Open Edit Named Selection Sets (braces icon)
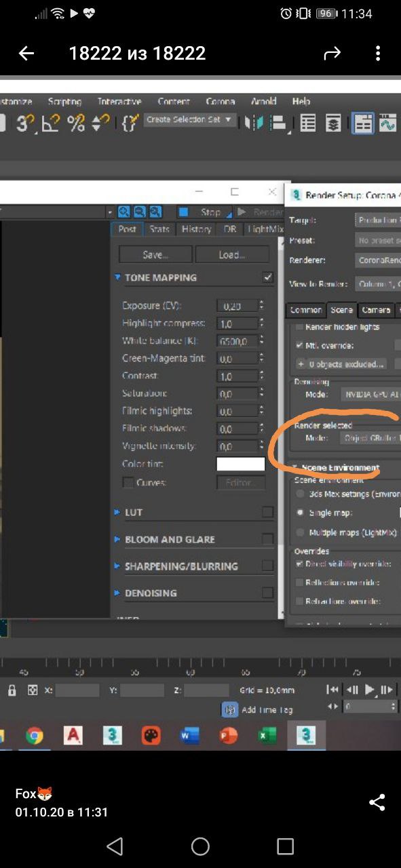 130,123
